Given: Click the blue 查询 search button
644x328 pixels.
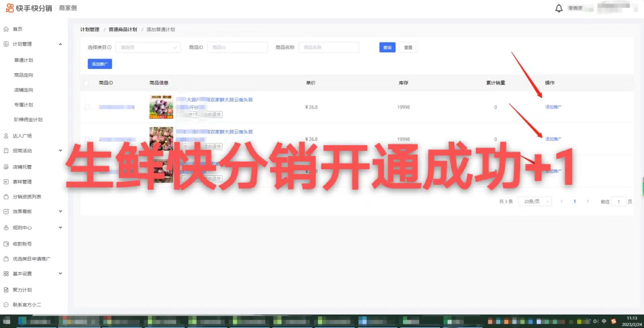Looking at the screenshot, I should point(387,47).
